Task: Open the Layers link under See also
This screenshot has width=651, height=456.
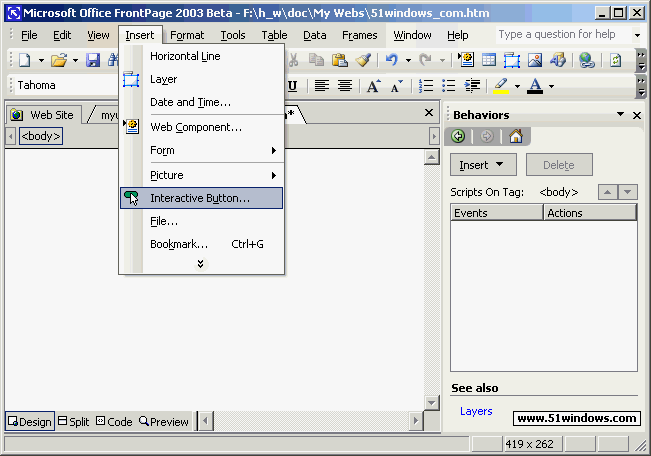Action: click(x=476, y=411)
